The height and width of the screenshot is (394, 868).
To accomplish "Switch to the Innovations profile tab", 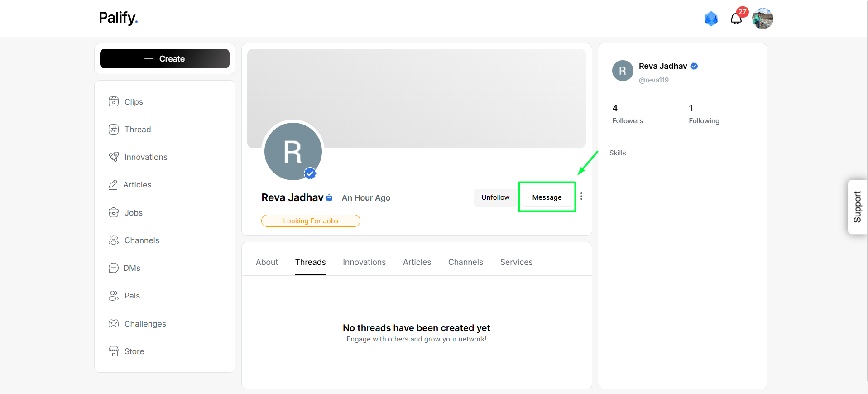I will coord(364,262).
